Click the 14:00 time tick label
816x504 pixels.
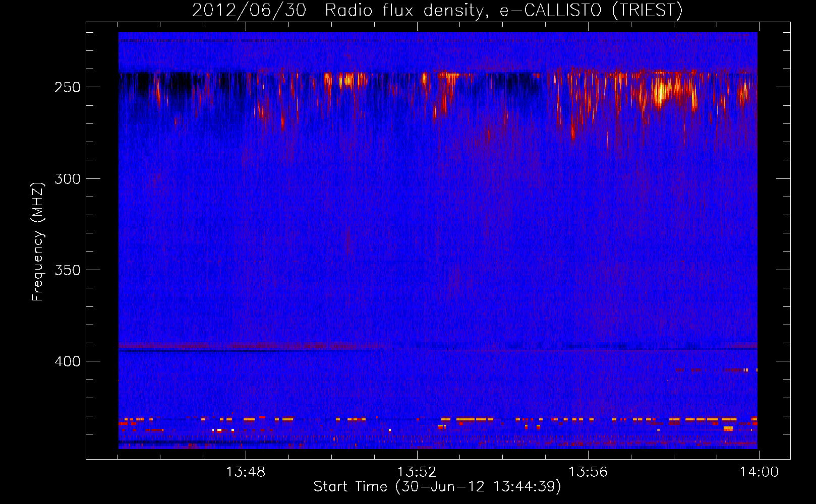[x=759, y=472]
